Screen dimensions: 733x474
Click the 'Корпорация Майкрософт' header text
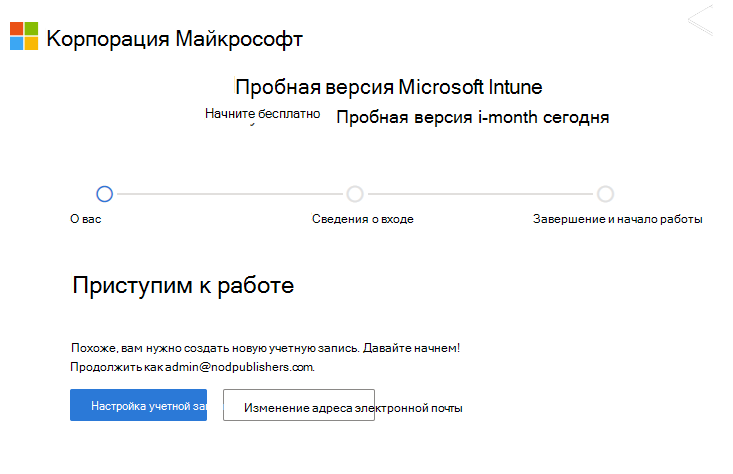click(x=174, y=38)
